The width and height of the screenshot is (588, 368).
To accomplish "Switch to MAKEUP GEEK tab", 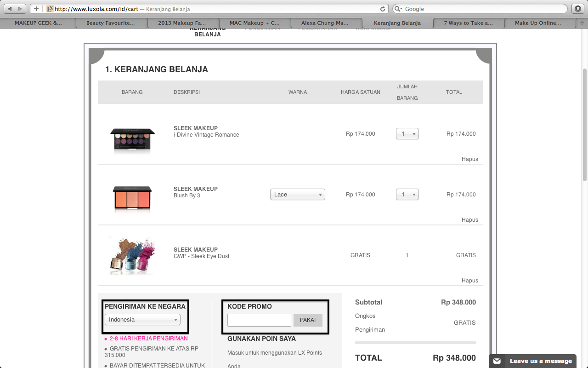I will pos(38,23).
